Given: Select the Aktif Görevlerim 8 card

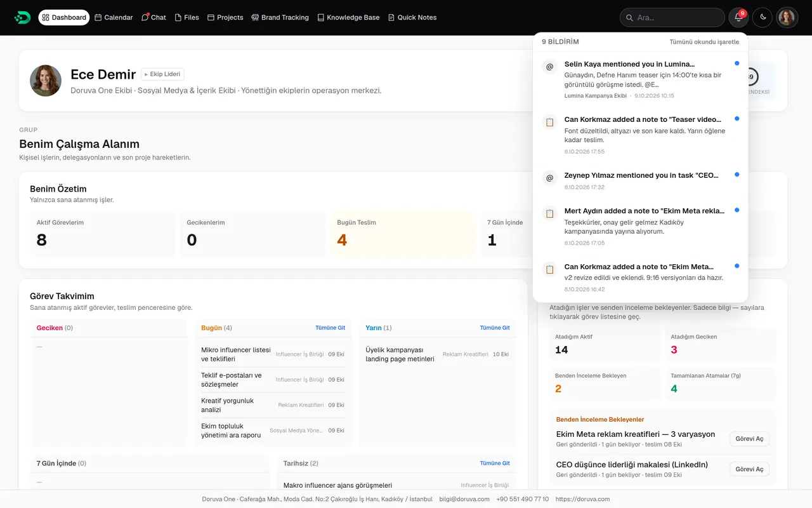Looking at the screenshot, I should 102,234.
